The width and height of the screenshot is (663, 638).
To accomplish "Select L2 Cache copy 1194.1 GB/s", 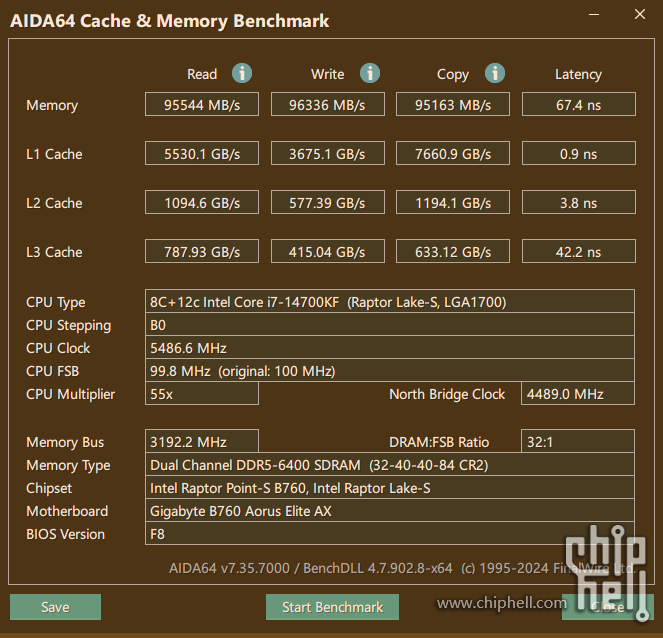I will 453,203.
